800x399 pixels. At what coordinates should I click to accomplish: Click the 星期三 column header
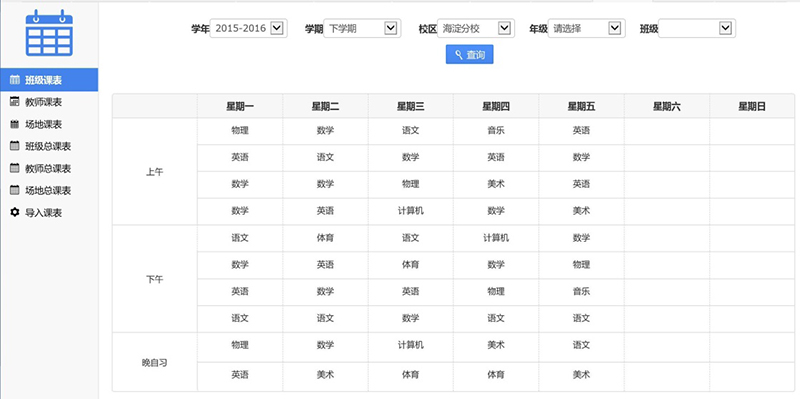pyautogui.click(x=411, y=106)
